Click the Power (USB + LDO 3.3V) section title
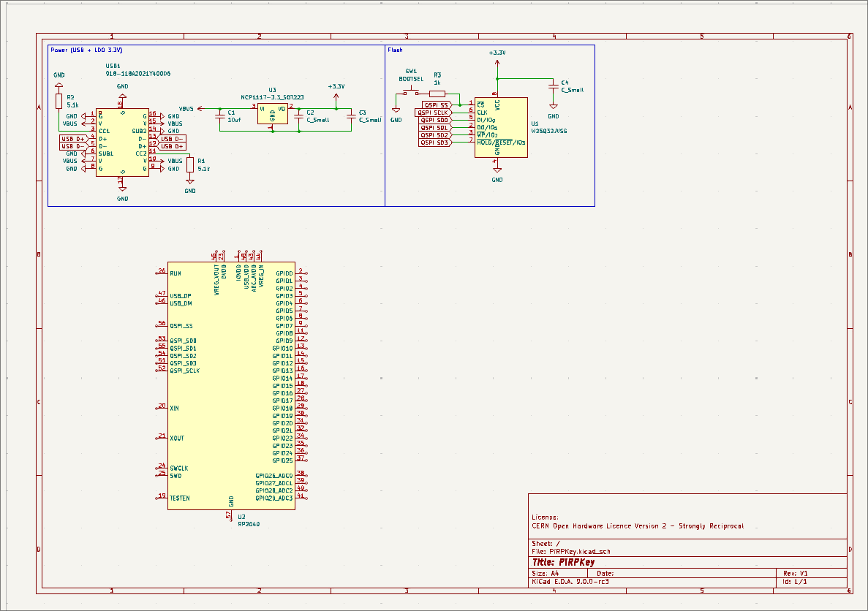The height and width of the screenshot is (611, 868). click(x=86, y=50)
